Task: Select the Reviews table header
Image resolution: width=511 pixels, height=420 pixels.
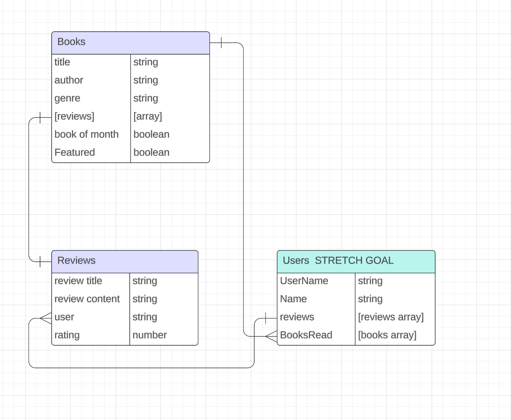Action: pos(125,262)
